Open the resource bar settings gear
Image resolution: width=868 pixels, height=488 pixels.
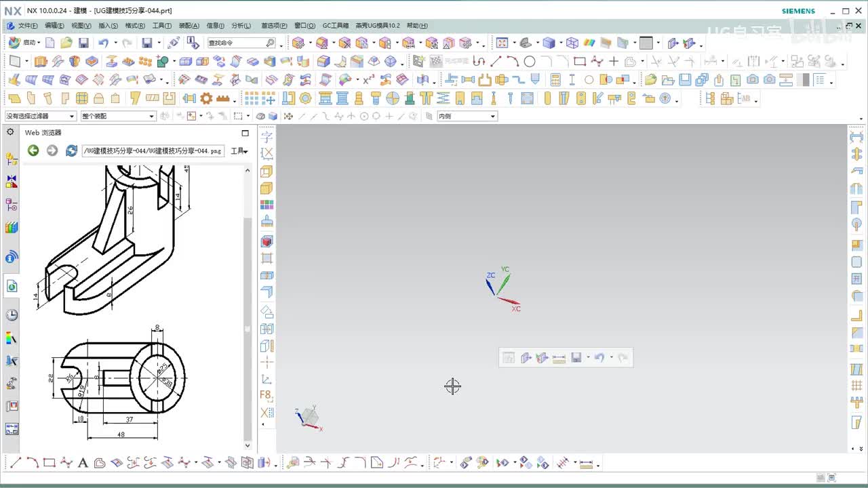pos(10,132)
